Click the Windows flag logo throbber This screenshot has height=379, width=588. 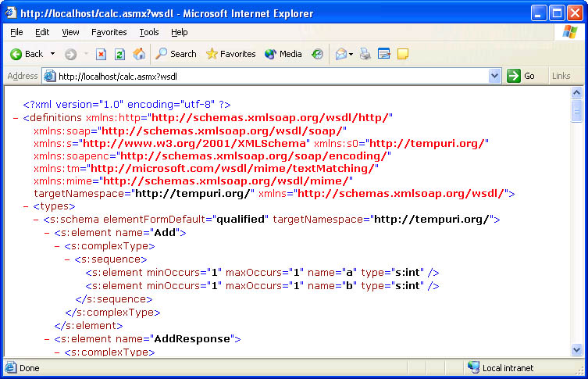coord(570,32)
